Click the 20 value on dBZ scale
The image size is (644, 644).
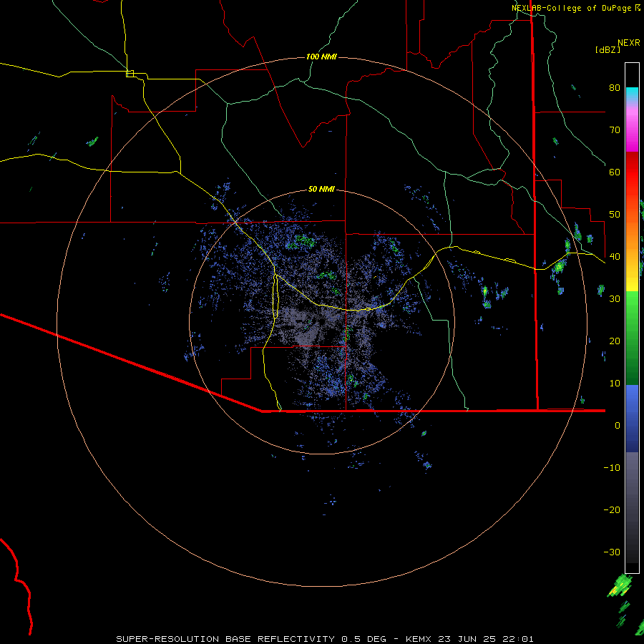coord(615,341)
